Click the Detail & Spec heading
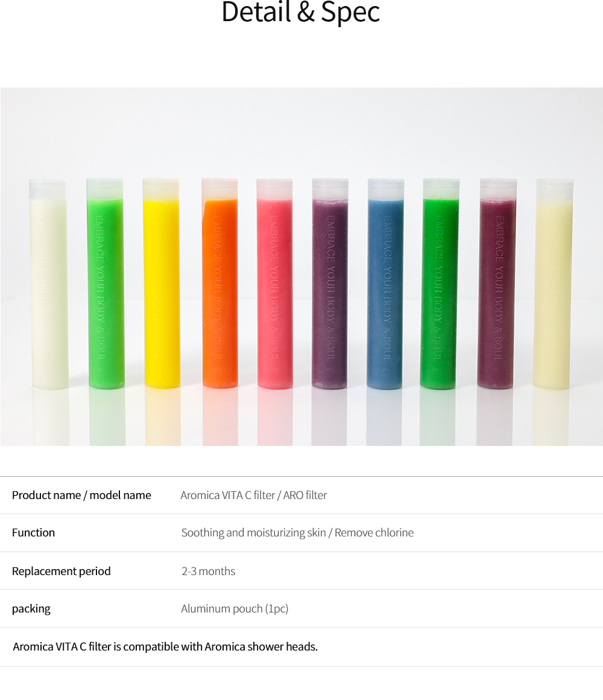Image resolution: width=603 pixels, height=700 pixels. point(301,12)
